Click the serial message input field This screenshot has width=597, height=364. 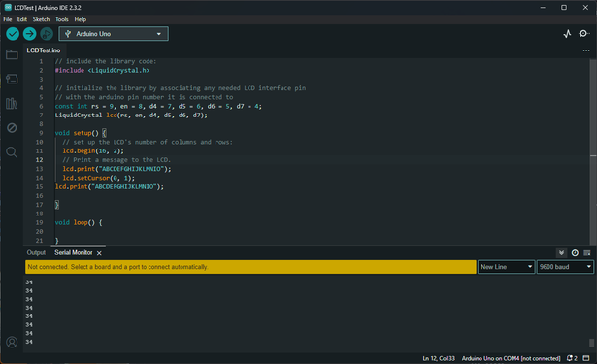coord(250,267)
